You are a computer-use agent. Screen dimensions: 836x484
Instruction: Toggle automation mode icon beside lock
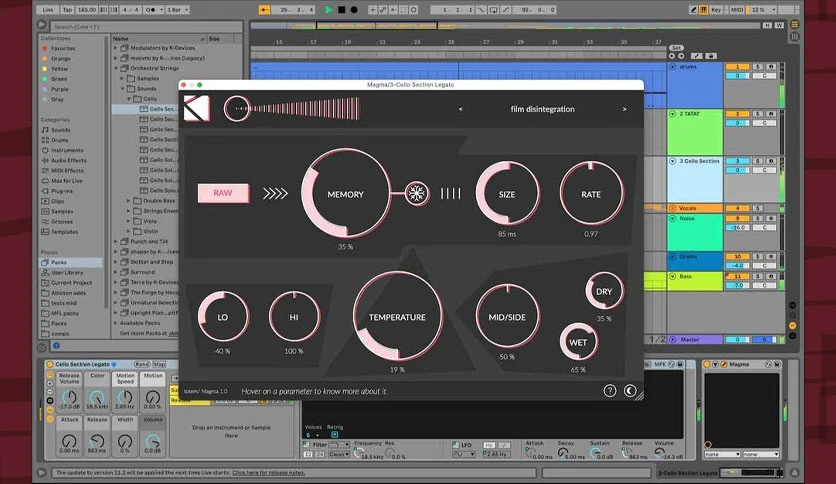tap(697, 55)
